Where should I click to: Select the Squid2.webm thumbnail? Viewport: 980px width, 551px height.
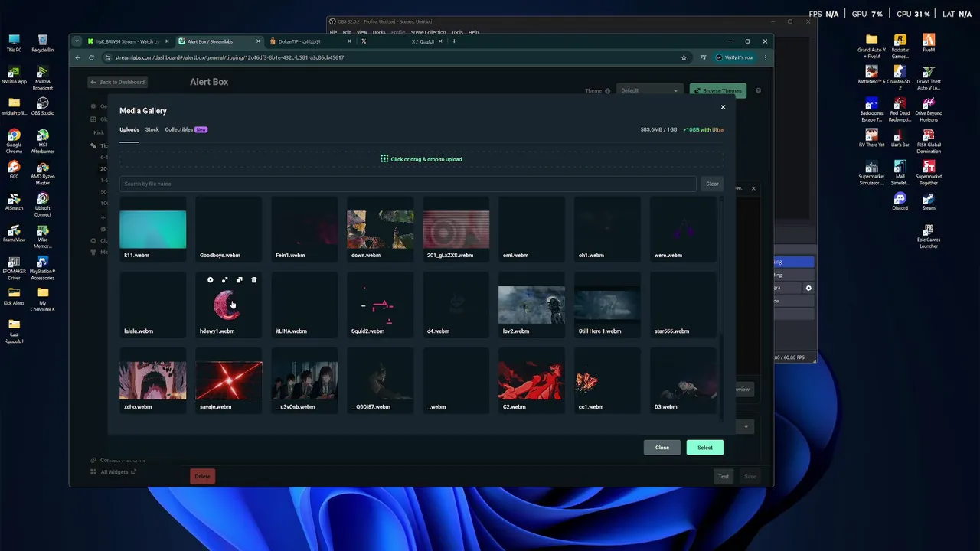click(x=380, y=305)
